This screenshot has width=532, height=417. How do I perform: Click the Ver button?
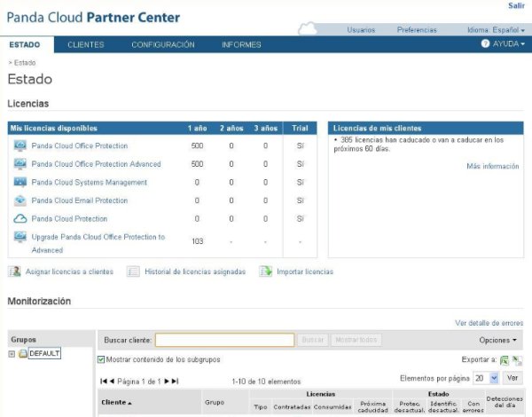[512, 378]
